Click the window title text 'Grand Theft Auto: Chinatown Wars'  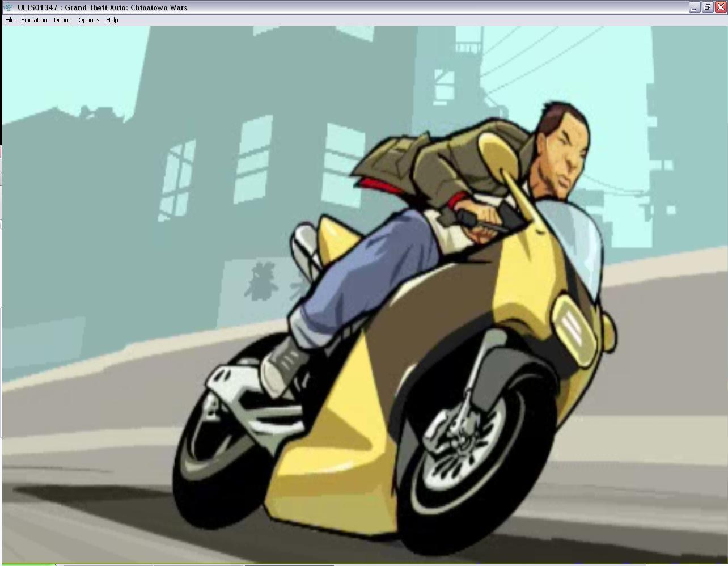[x=125, y=7]
